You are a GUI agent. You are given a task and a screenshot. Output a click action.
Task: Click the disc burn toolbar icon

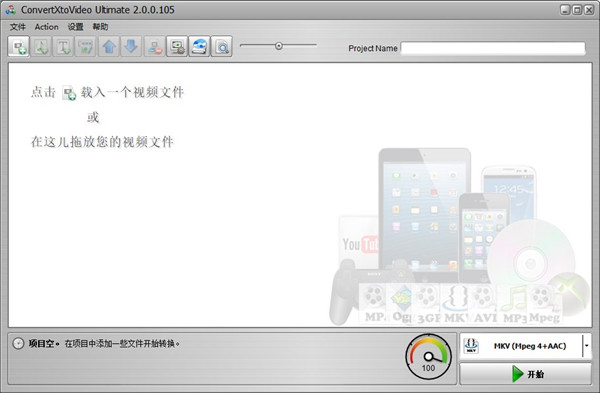coord(199,47)
